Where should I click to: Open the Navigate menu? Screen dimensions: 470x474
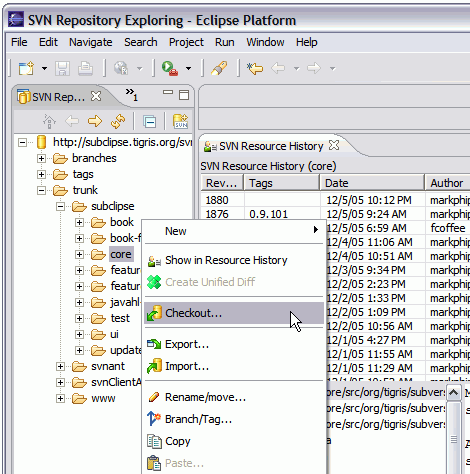91,42
